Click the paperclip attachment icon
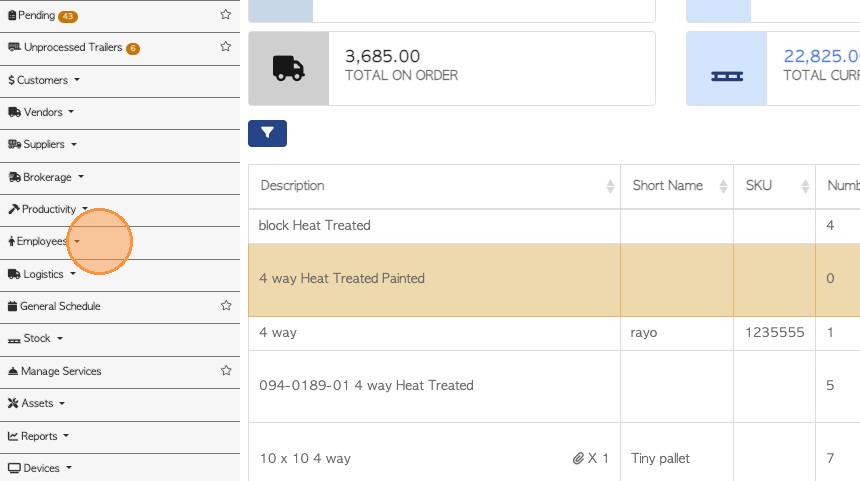 (x=578, y=458)
